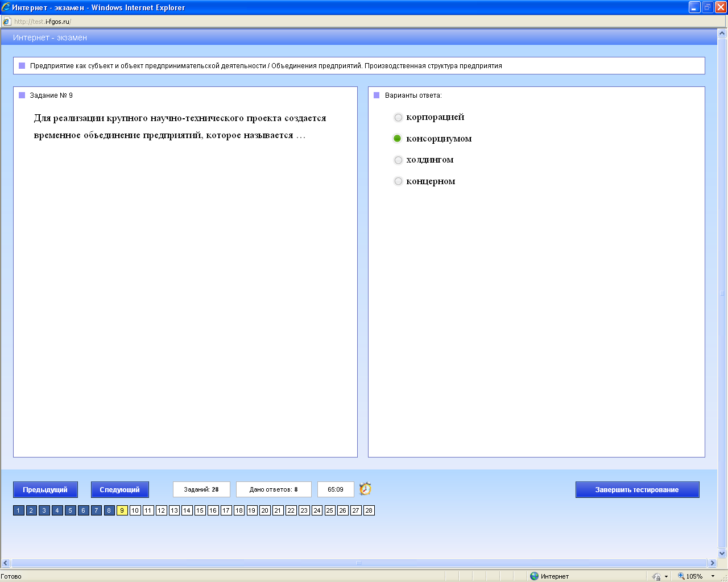Click the horizontal scrollbar right arrow

point(712,563)
